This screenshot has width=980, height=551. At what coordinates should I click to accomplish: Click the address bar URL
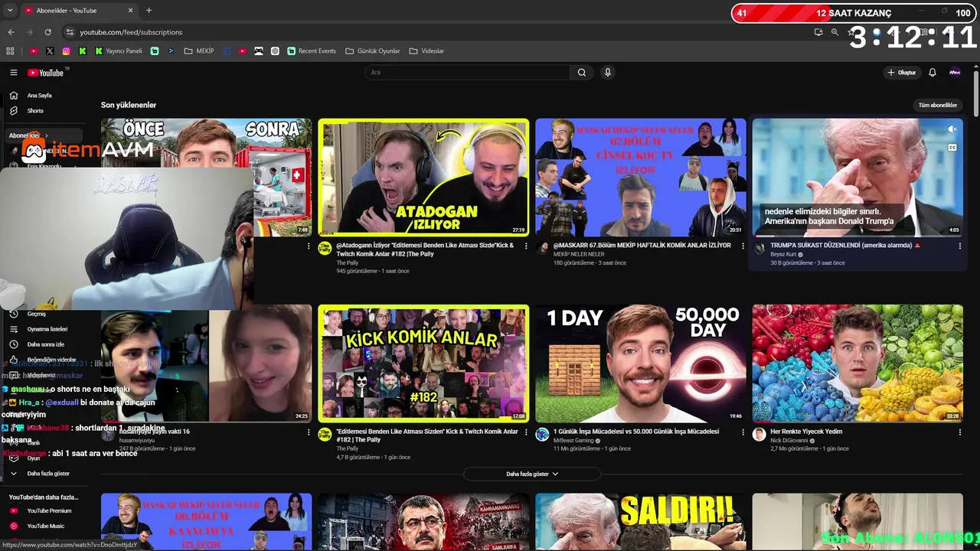131,32
